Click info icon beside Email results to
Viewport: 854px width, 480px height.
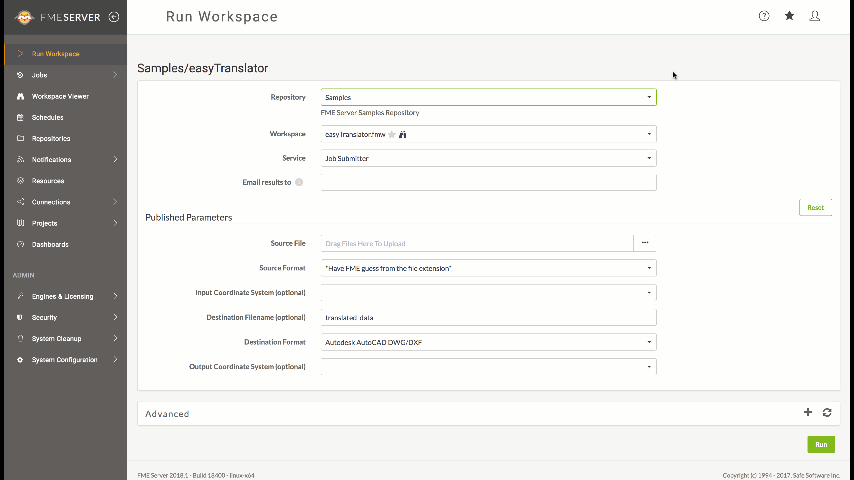[299, 183]
